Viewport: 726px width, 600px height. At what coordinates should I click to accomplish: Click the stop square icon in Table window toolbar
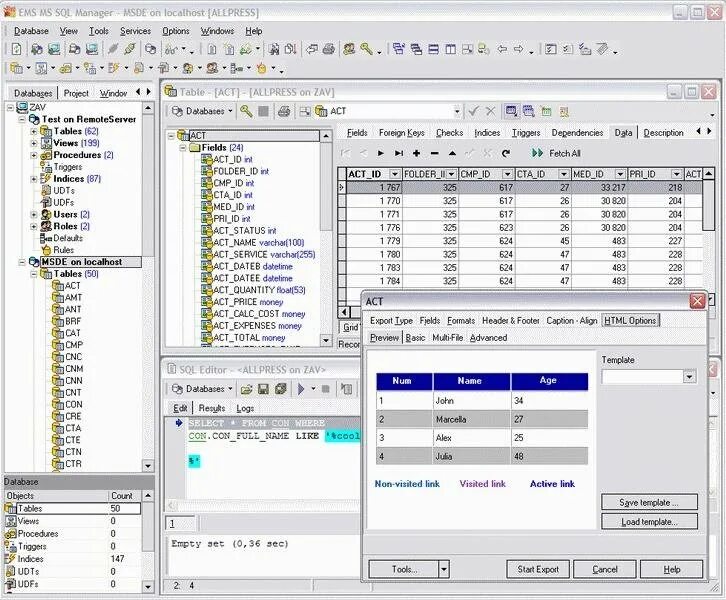[263, 111]
